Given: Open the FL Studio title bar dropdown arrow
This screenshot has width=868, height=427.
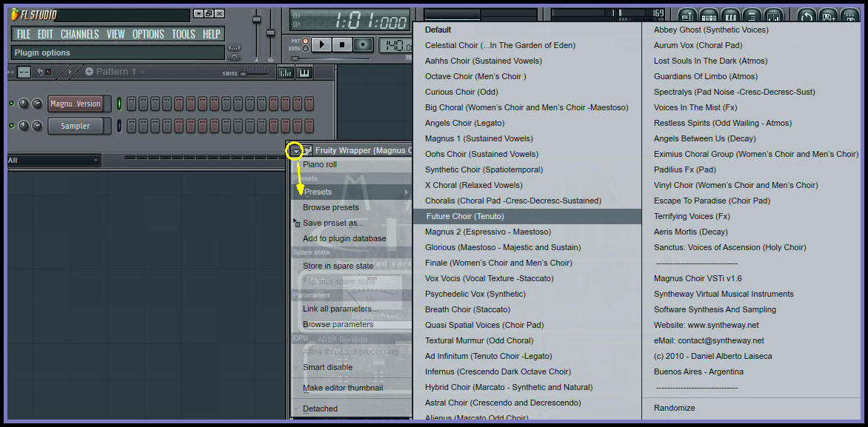Looking at the screenshot, I should click(x=198, y=14).
